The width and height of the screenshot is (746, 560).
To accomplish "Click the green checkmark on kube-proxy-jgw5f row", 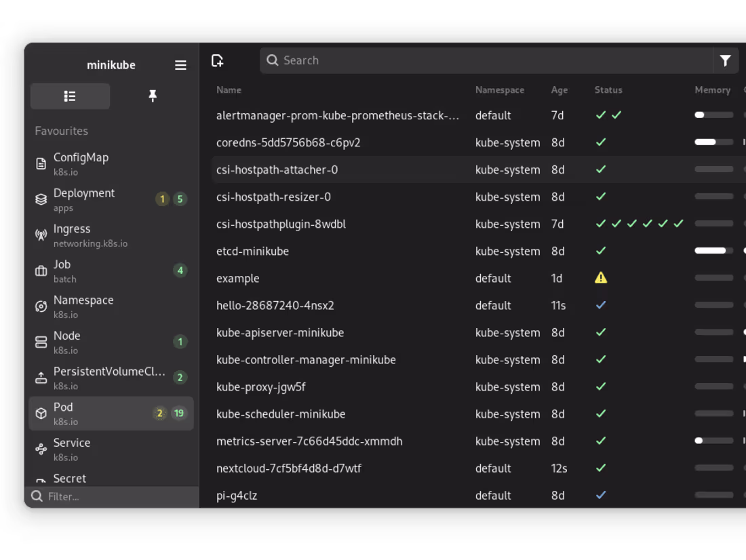I will [x=600, y=386].
